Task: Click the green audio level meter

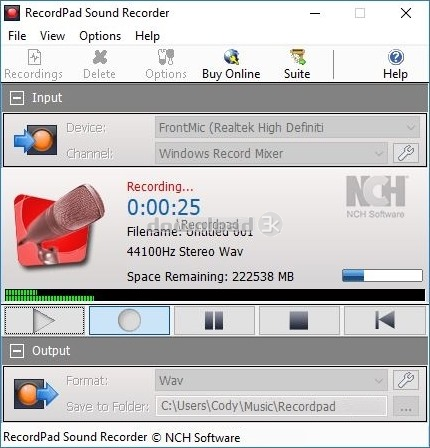Action: coord(215,295)
